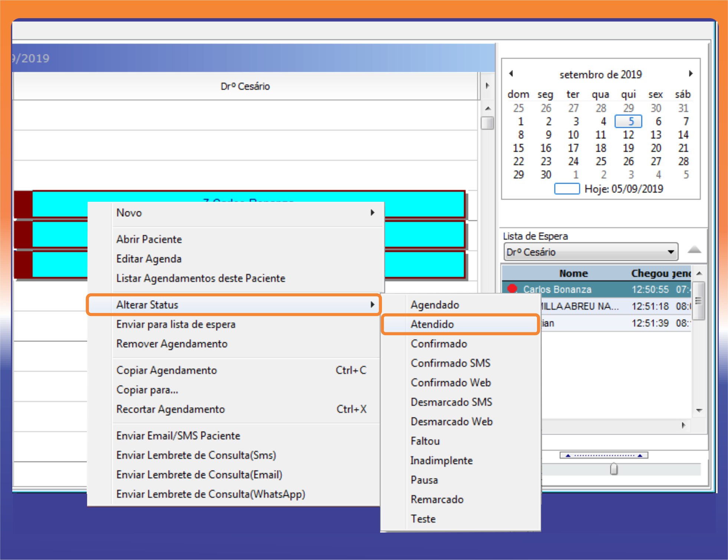The image size is (728, 560).
Task: Choose Confirmado SMS status
Action: (x=450, y=363)
